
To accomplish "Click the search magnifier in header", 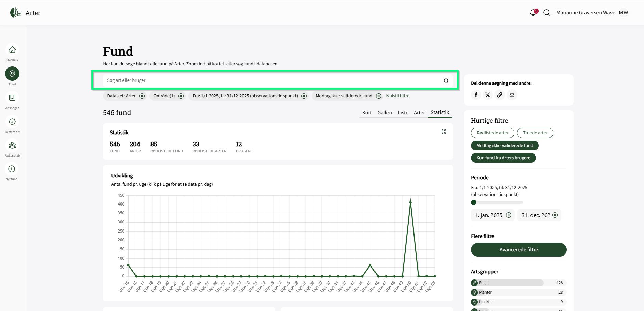I will (547, 13).
